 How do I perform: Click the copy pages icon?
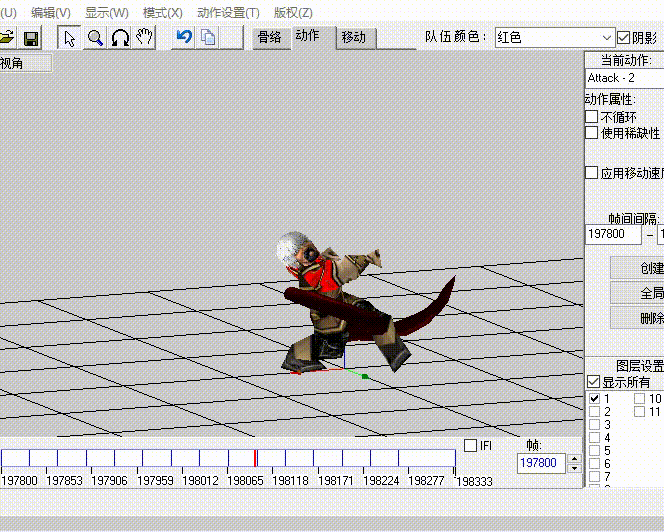(x=208, y=37)
